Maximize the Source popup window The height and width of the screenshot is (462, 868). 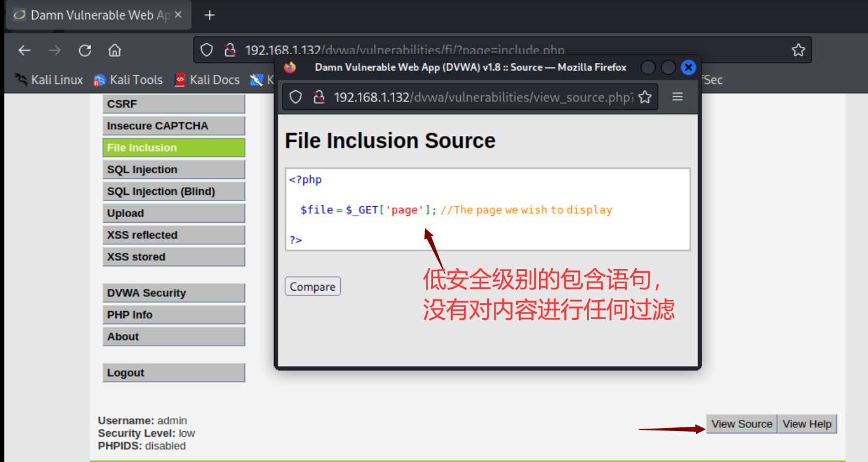(x=668, y=67)
